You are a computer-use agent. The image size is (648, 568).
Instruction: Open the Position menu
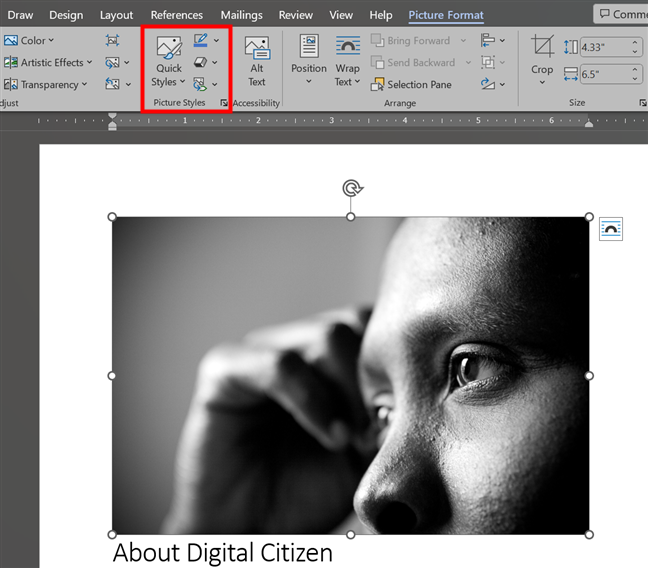309,61
